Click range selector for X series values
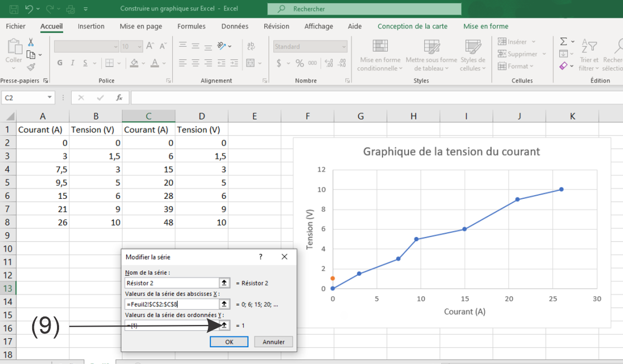The image size is (623, 364). (225, 304)
